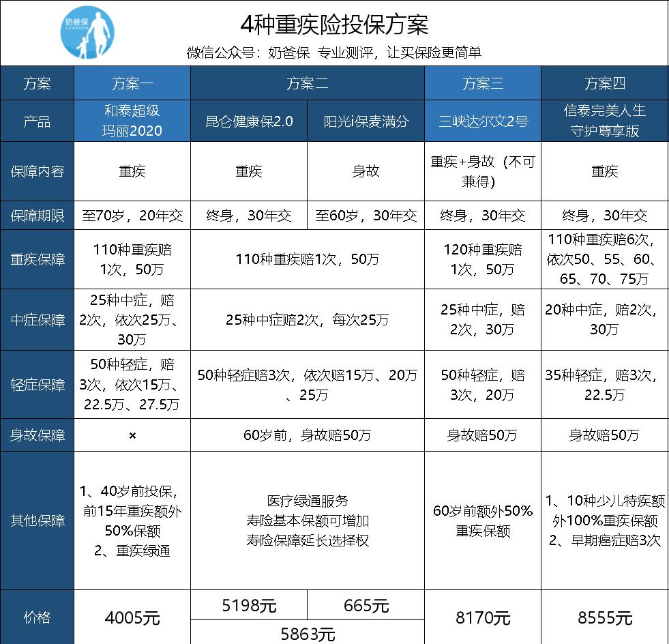Click the 轻症保障 row label
This screenshot has height=644, width=669.
pos(37,385)
